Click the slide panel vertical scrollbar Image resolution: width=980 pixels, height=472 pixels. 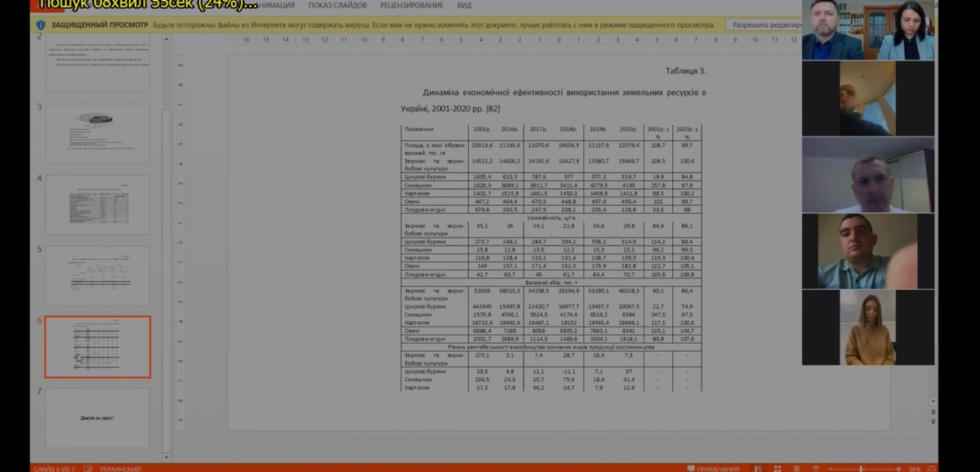(x=167, y=245)
